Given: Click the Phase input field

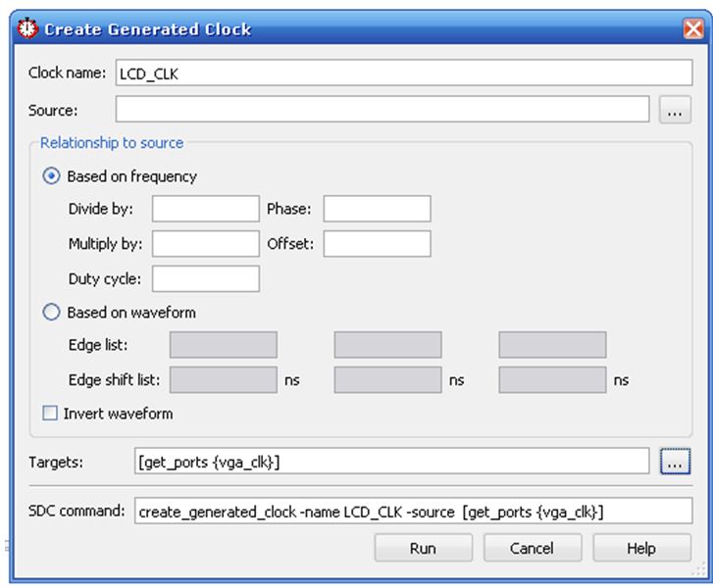Looking at the screenshot, I should pos(377,210).
